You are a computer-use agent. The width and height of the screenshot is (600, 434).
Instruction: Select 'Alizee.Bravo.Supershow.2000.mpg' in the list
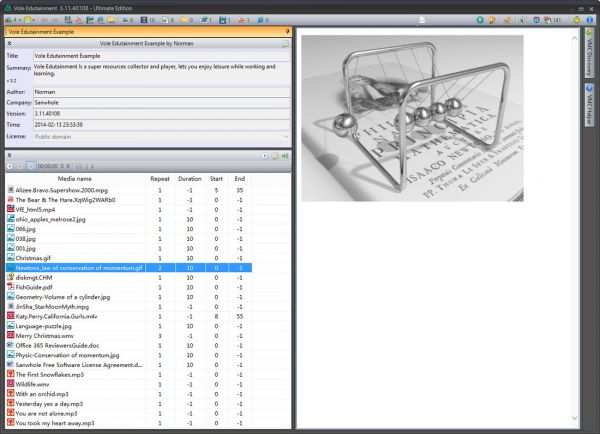[129, 190]
